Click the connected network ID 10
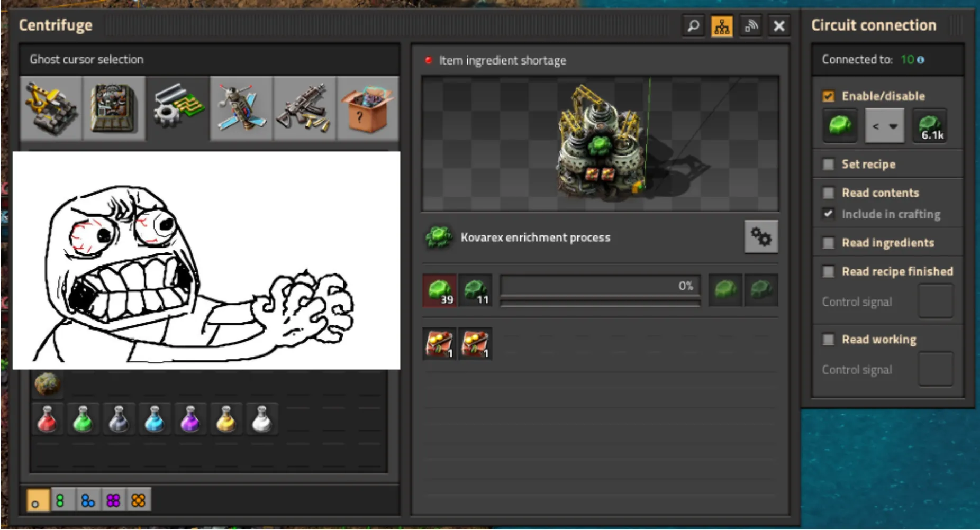This screenshot has width=980, height=530. (907, 60)
